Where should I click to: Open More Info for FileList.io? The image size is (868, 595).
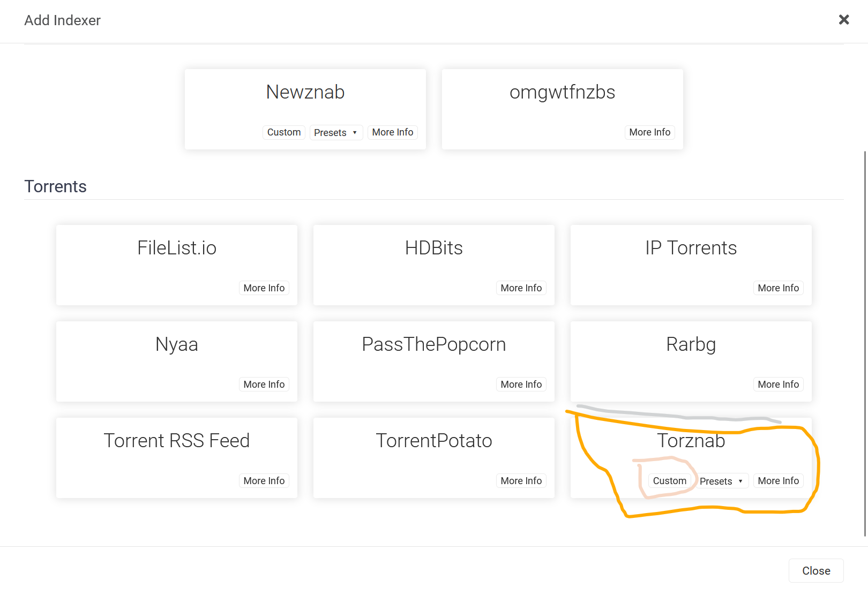264,288
